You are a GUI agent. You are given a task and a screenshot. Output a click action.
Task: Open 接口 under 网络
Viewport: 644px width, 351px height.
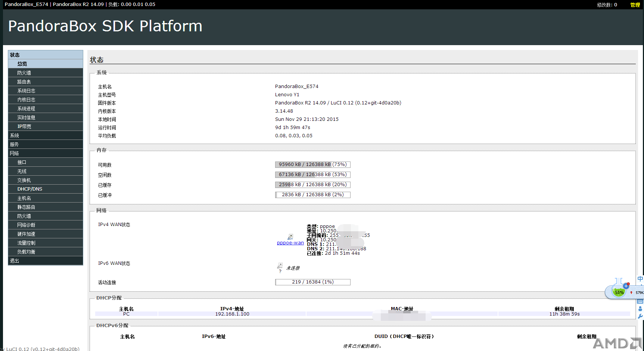[46, 162]
